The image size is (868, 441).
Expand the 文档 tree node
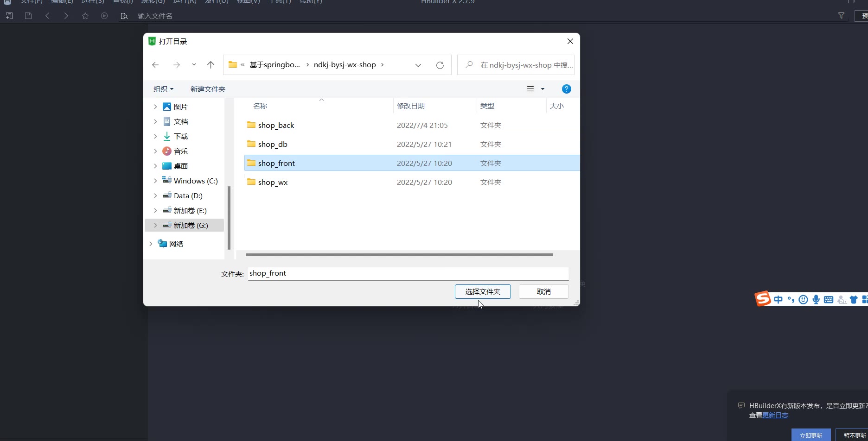coord(155,121)
